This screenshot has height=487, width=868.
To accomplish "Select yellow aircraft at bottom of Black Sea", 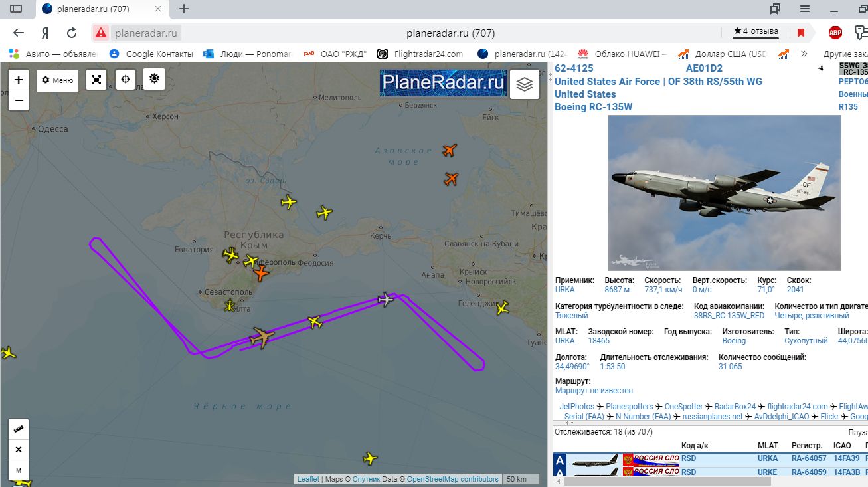I will click(370, 458).
